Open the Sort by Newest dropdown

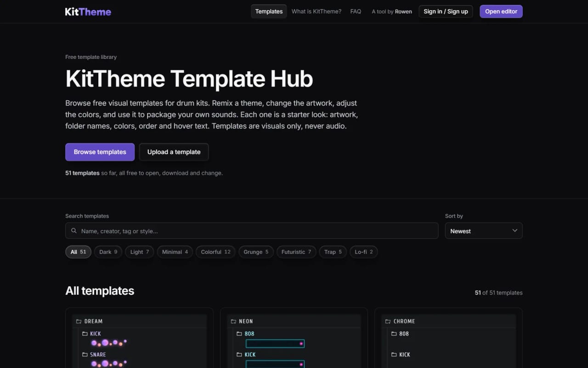coord(484,231)
